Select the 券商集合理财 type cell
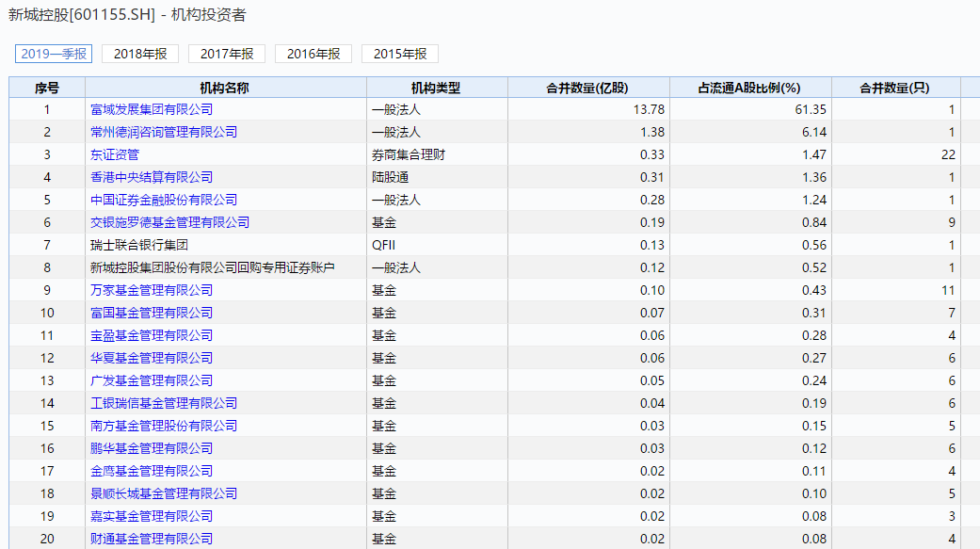 click(x=437, y=154)
